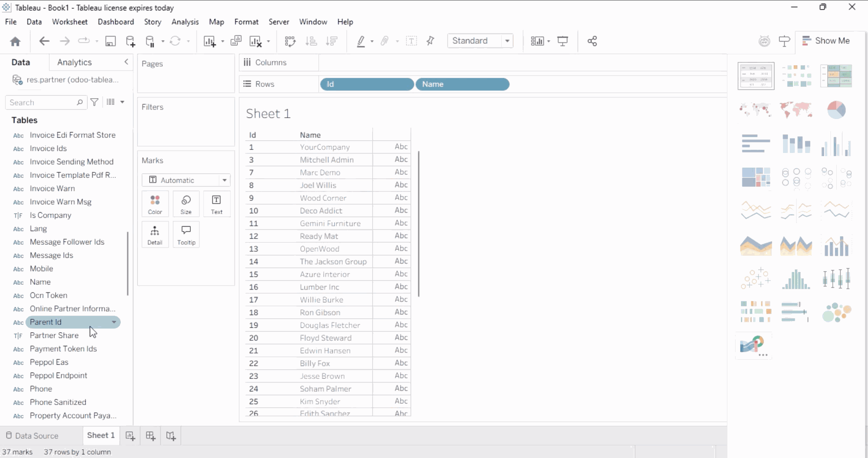Image resolution: width=868 pixels, height=458 pixels.
Task: Toggle Show mark labels icon
Action: coord(411,42)
